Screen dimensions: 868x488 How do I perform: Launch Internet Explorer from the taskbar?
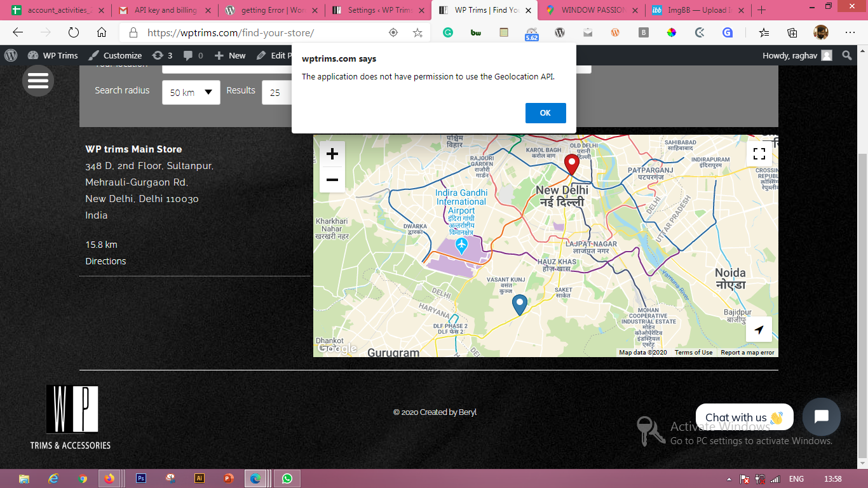[x=53, y=478]
